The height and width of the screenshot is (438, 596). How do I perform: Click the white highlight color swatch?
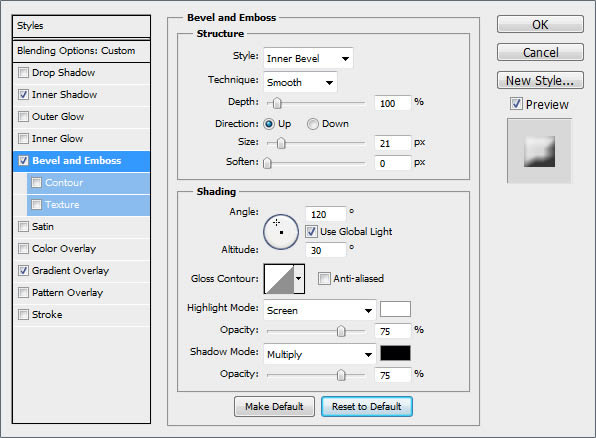coord(395,309)
